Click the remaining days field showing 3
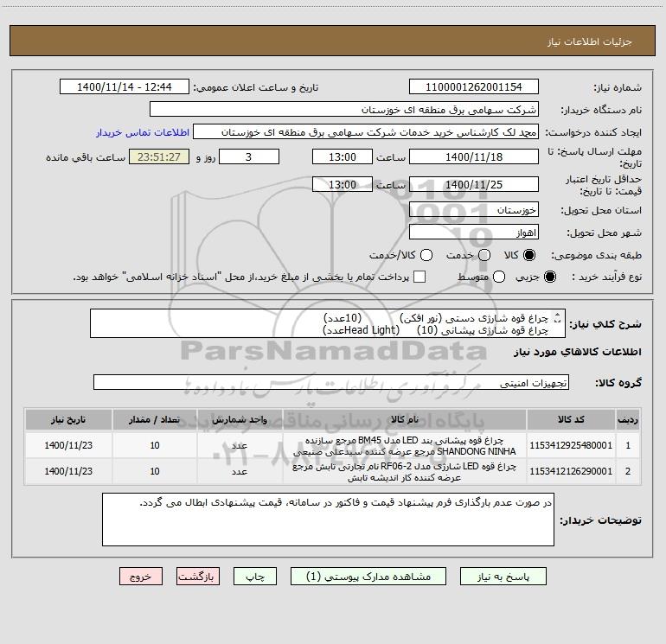Viewport: 666px width, 644px height. coord(249,156)
